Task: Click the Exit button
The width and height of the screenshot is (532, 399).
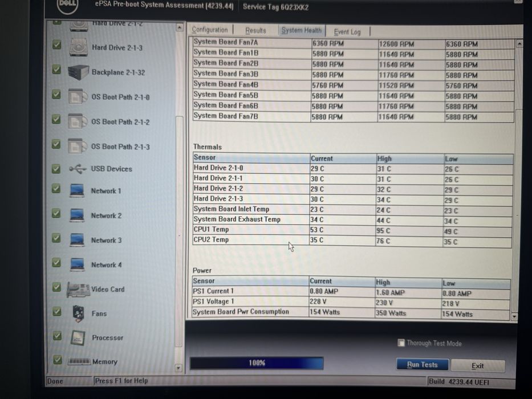Action: click(x=478, y=366)
